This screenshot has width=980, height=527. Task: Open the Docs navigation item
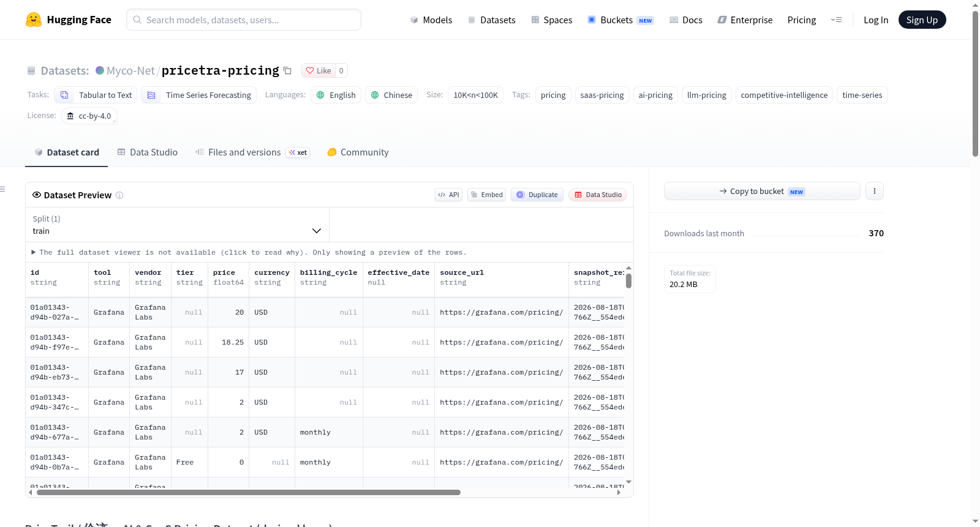(x=686, y=20)
